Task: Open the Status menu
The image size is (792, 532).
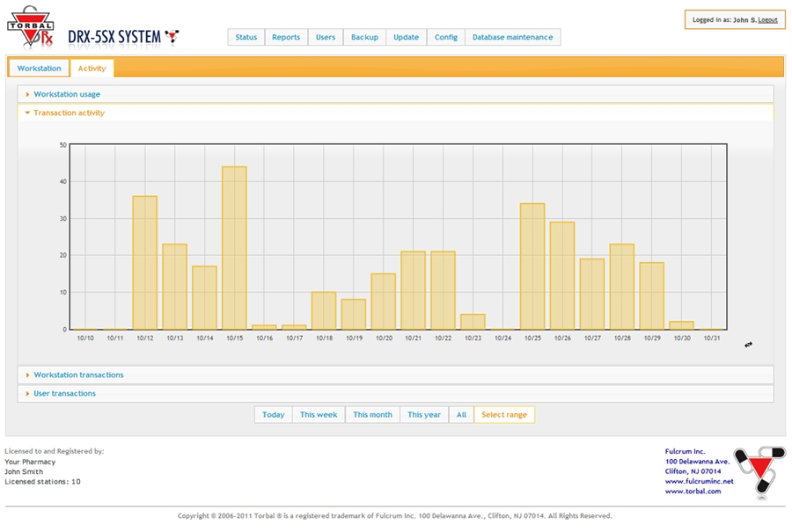Action: [246, 37]
